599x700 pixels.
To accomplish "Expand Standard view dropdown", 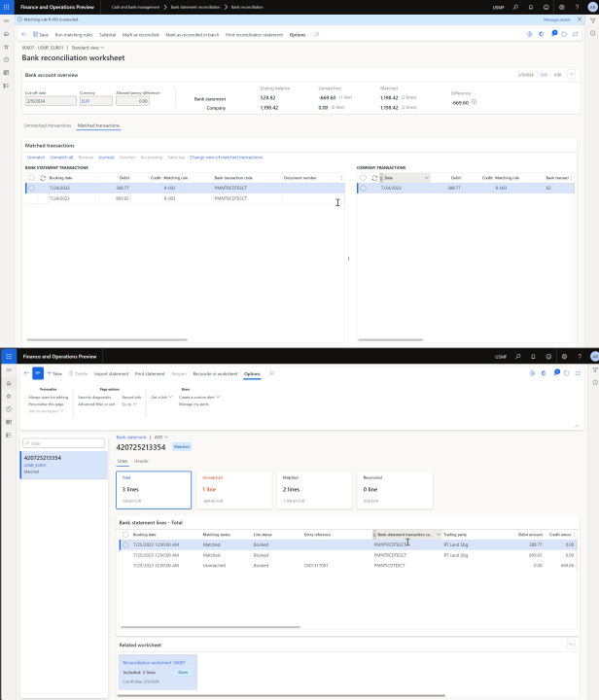I will click(x=88, y=48).
